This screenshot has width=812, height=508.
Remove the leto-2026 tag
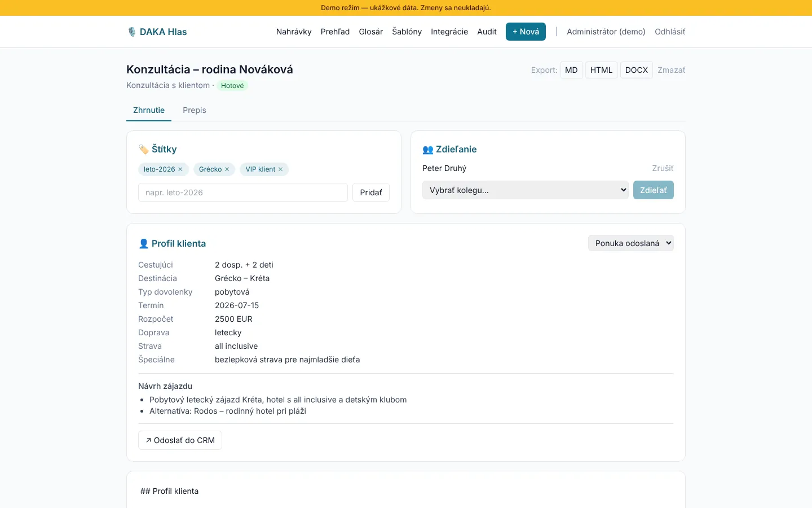tap(180, 169)
